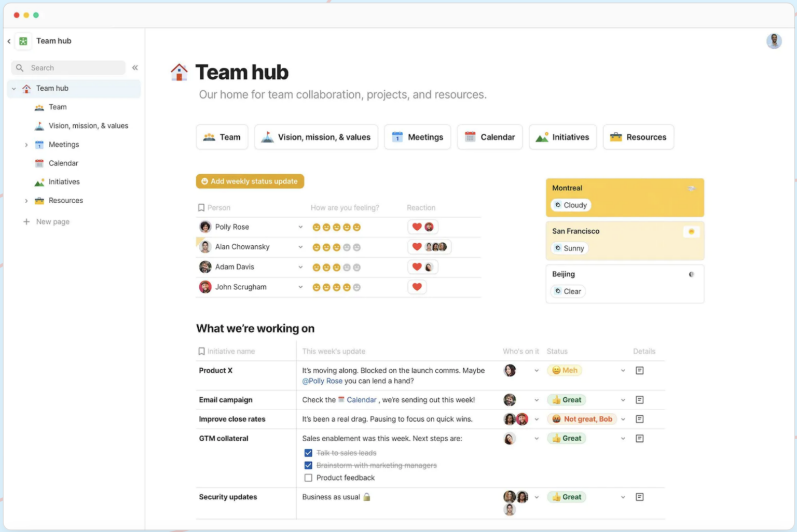This screenshot has width=797, height=532.
Task: Click the New page plus icon
Action: coord(26,221)
